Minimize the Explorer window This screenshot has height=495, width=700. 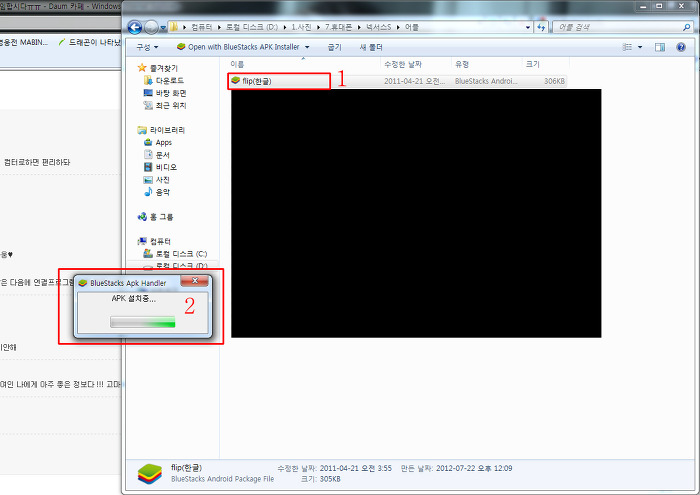click(x=643, y=6)
